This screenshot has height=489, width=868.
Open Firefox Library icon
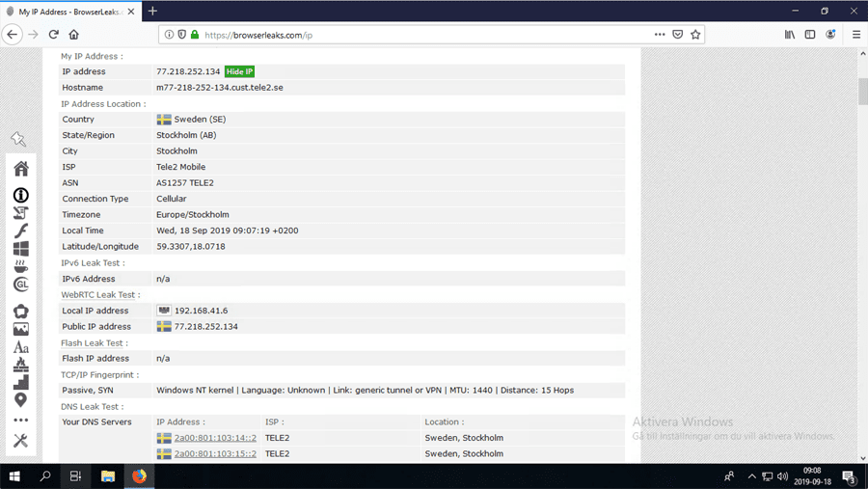pos(790,35)
